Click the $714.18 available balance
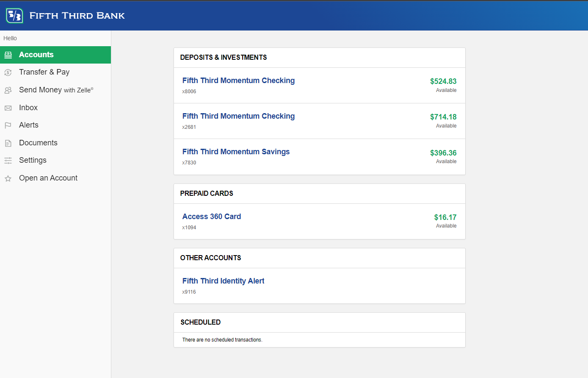 pyautogui.click(x=443, y=117)
